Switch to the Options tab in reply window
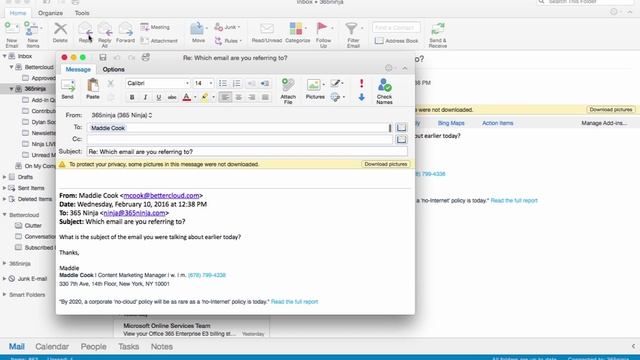Screen dimensions: 640x360 pos(113,69)
